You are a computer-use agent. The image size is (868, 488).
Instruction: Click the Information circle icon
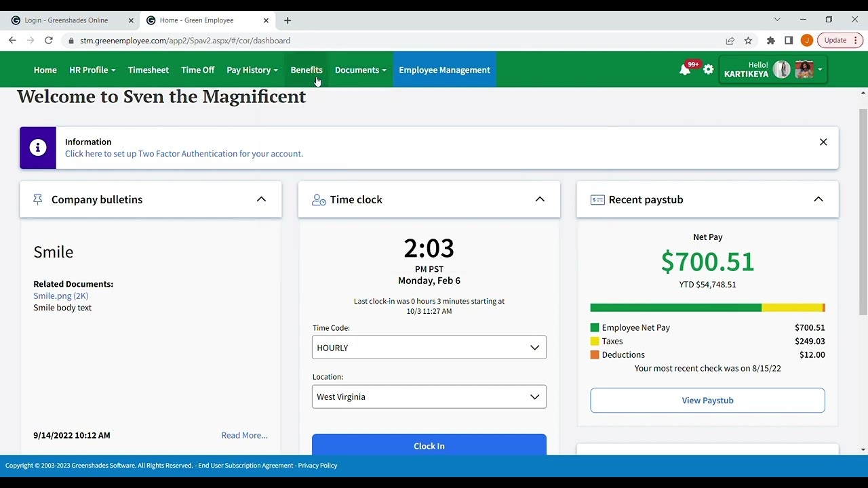[x=37, y=147]
